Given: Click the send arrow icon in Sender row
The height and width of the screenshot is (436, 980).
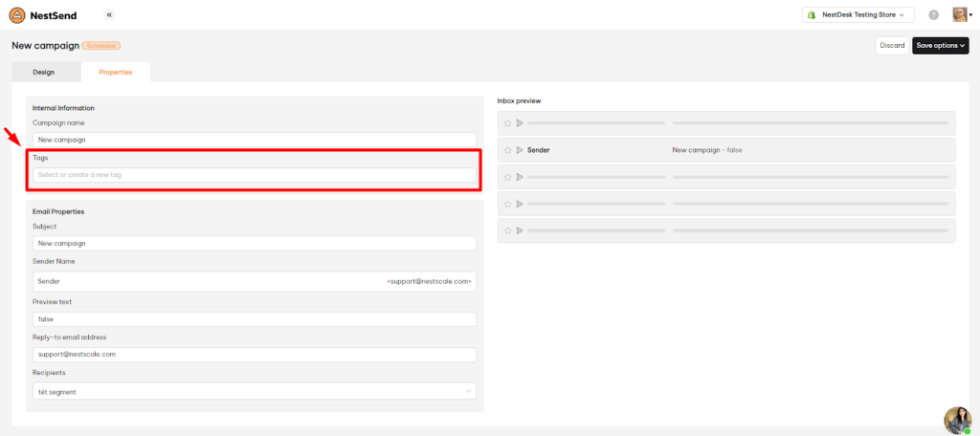Looking at the screenshot, I should tap(520, 150).
